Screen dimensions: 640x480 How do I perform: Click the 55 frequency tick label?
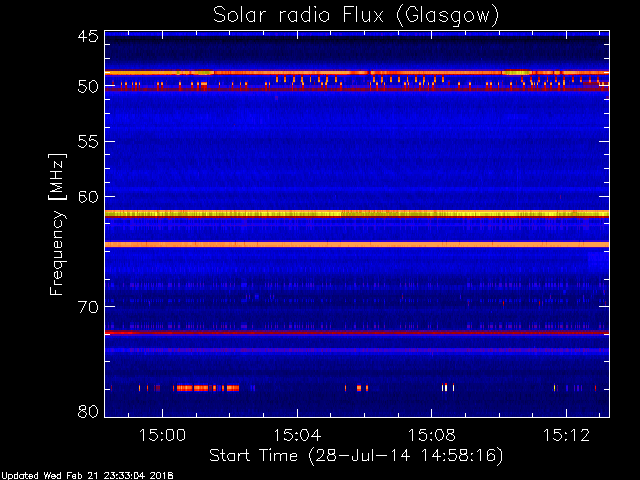[x=88, y=142]
